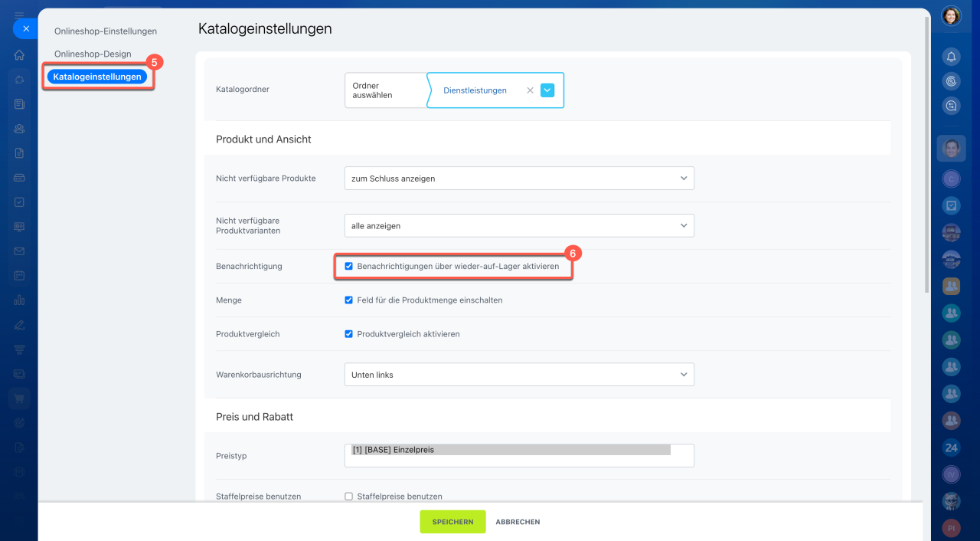Open Onlineshop-Design section
The width and height of the screenshot is (980, 541).
tap(93, 54)
